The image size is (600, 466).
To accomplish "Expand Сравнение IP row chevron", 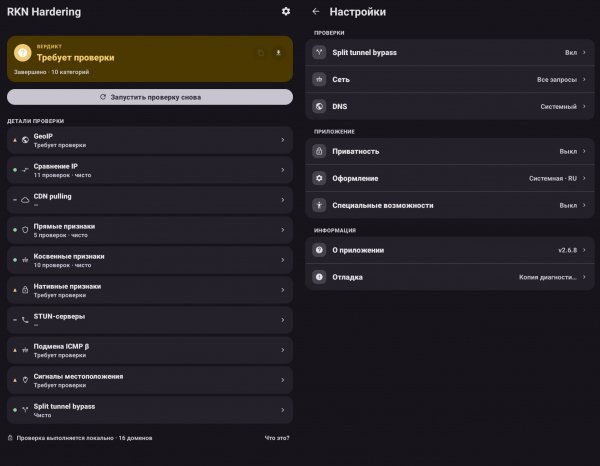I will point(283,170).
